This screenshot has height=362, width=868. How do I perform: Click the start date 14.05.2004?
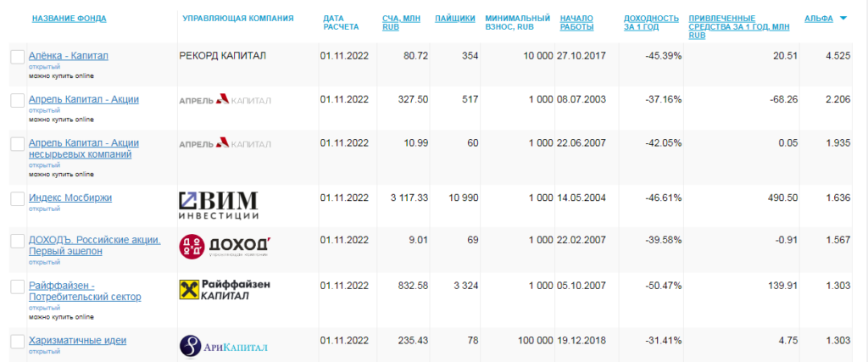click(x=581, y=197)
